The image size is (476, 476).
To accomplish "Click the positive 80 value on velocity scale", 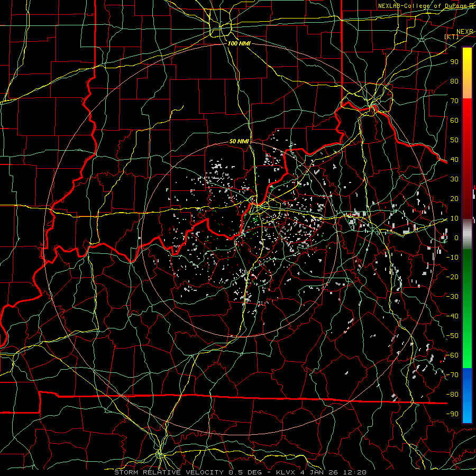I will pyautogui.click(x=454, y=81).
